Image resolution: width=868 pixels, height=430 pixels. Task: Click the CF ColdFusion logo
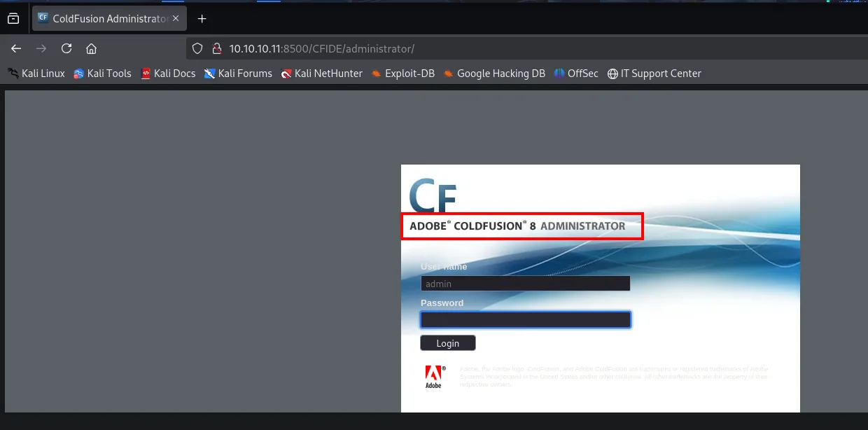(433, 196)
